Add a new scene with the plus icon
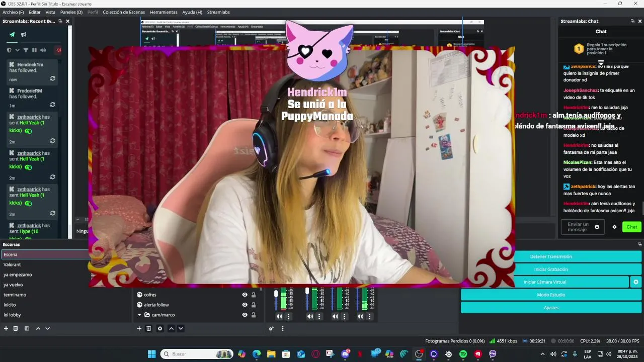The height and width of the screenshot is (362, 644). tap(6, 328)
